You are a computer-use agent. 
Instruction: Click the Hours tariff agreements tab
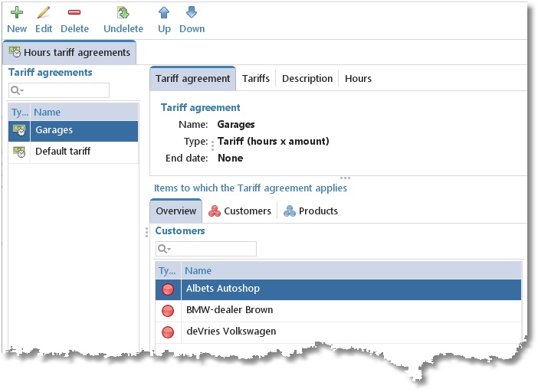69,53
